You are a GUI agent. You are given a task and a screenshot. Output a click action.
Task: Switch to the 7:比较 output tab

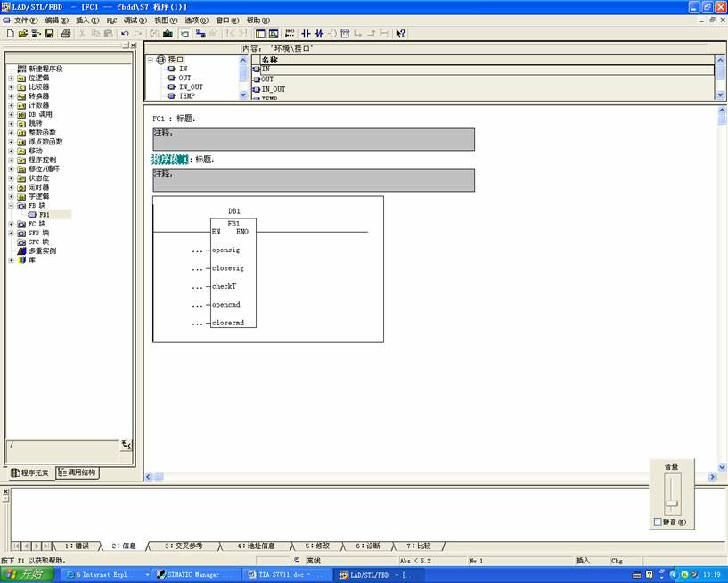click(x=419, y=546)
